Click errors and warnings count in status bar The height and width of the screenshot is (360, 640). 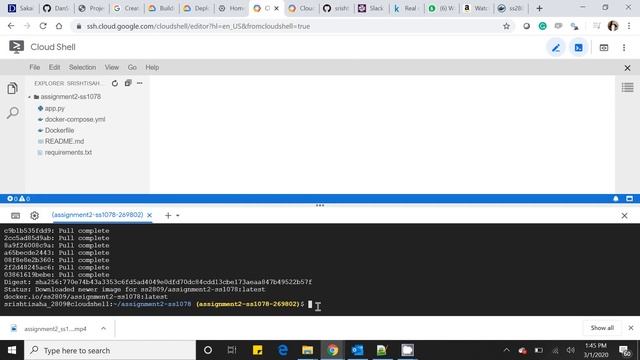[18, 199]
